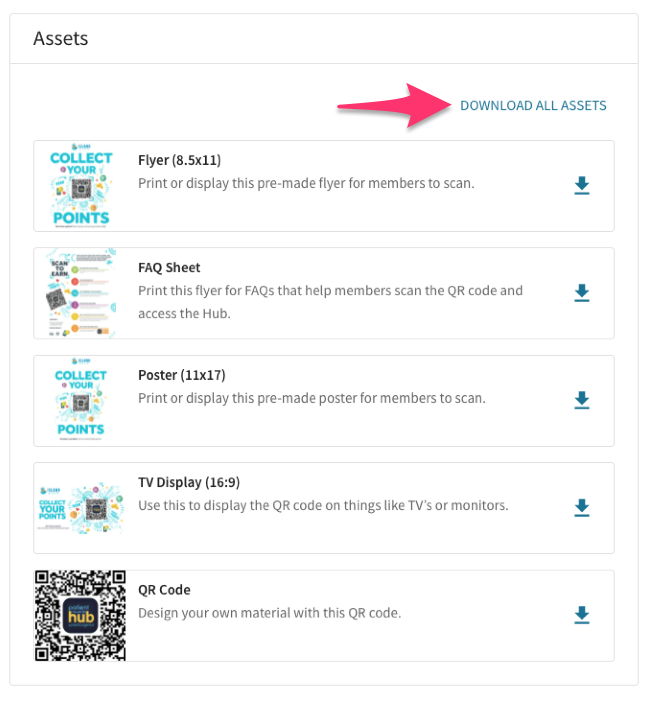Open the TV Display thumbnail
The height and width of the screenshot is (702, 650).
(x=81, y=508)
